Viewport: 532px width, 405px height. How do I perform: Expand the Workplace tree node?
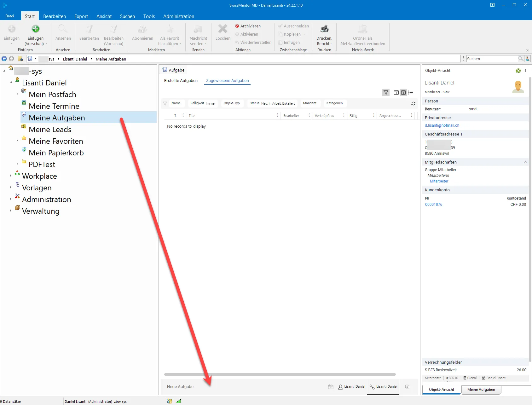coord(10,176)
